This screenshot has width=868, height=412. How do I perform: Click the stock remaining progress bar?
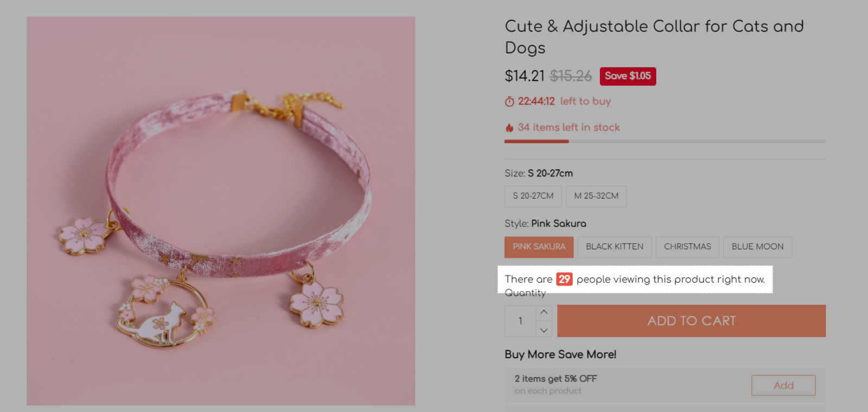click(665, 141)
